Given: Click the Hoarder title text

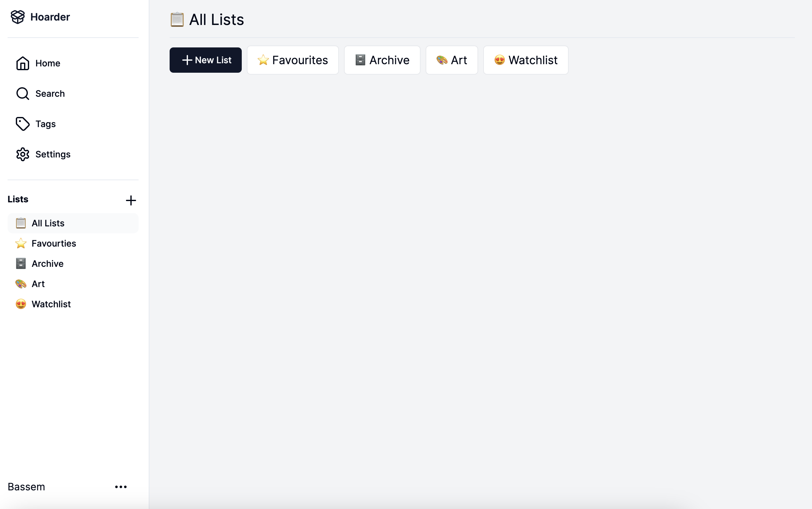Looking at the screenshot, I should 50,17.
